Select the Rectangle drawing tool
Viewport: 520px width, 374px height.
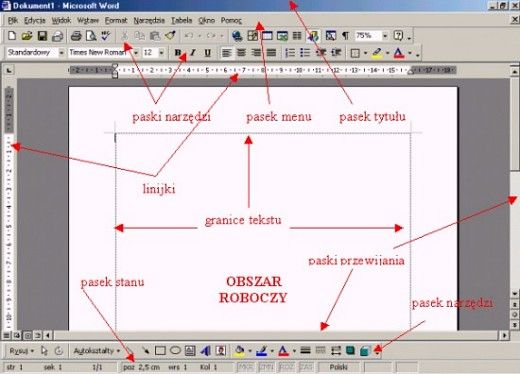click(x=160, y=350)
